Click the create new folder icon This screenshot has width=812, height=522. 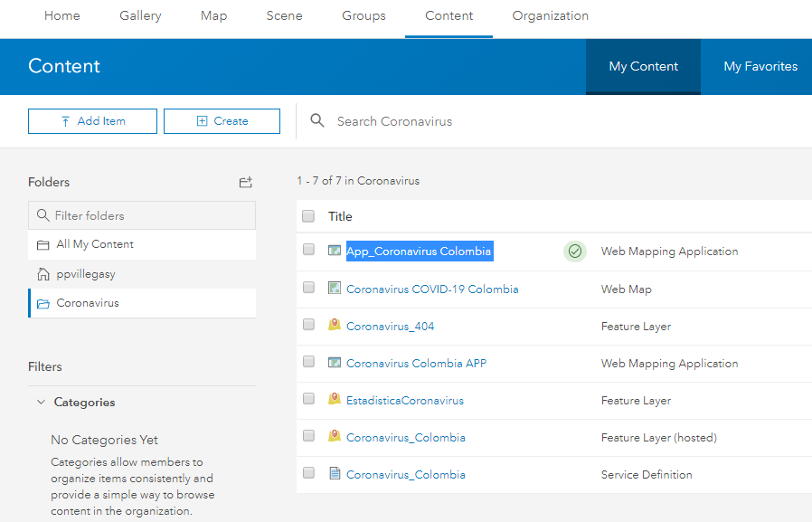pos(245,182)
